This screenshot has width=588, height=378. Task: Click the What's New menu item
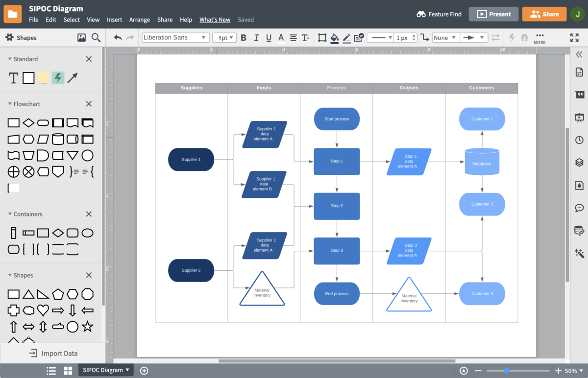coord(215,20)
